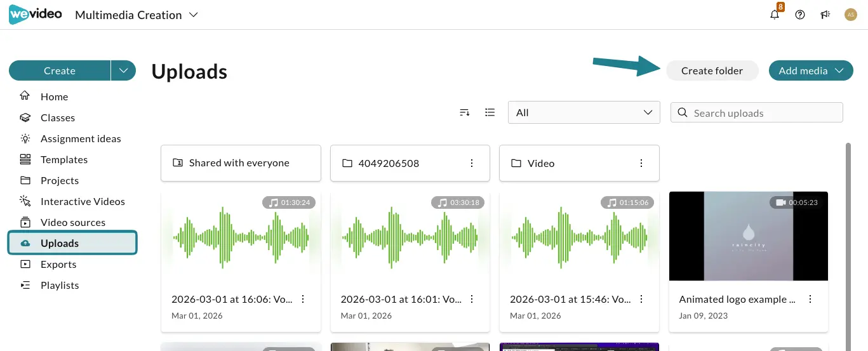This screenshot has width=868, height=351.
Task: Click the "Jan 09, 2023" date text
Action: pos(705,315)
